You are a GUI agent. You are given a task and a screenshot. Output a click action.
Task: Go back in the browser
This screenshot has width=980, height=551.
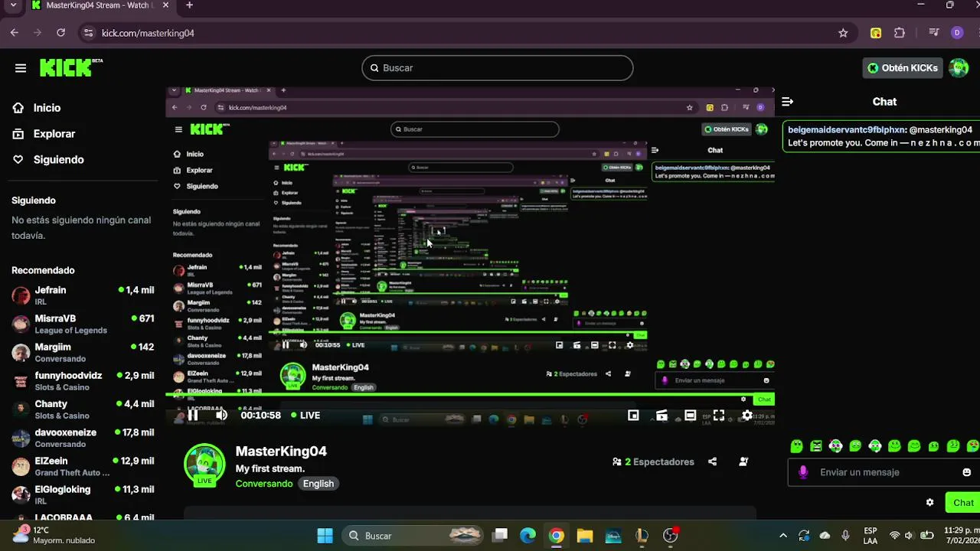click(x=15, y=33)
